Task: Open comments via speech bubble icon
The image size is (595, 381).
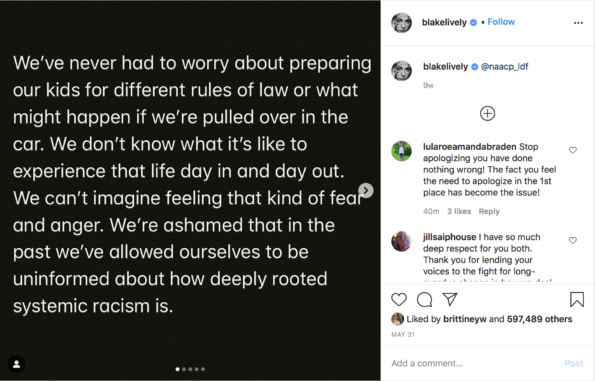Action: click(424, 299)
